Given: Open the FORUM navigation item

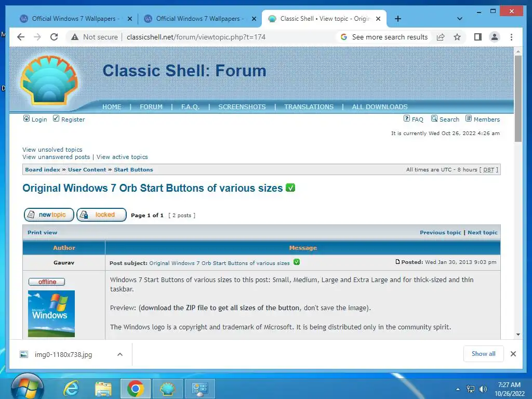Looking at the screenshot, I should point(151,107).
